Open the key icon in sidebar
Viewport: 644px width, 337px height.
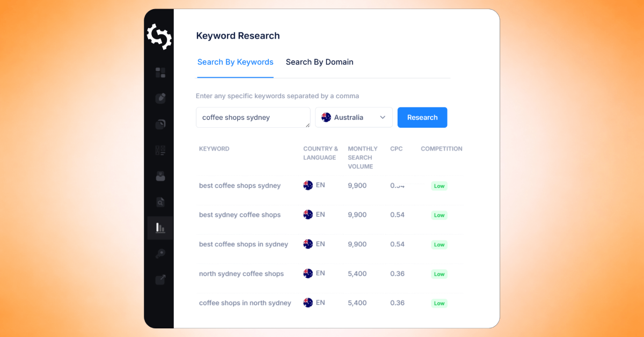point(160,254)
